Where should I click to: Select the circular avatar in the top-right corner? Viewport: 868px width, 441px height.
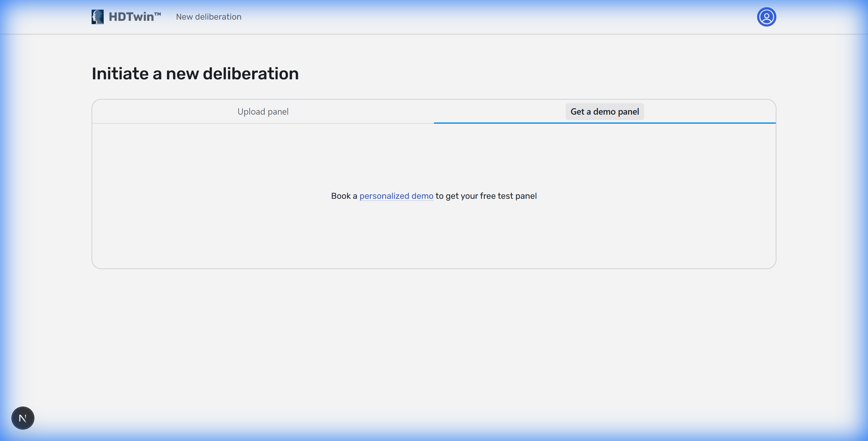(x=766, y=17)
